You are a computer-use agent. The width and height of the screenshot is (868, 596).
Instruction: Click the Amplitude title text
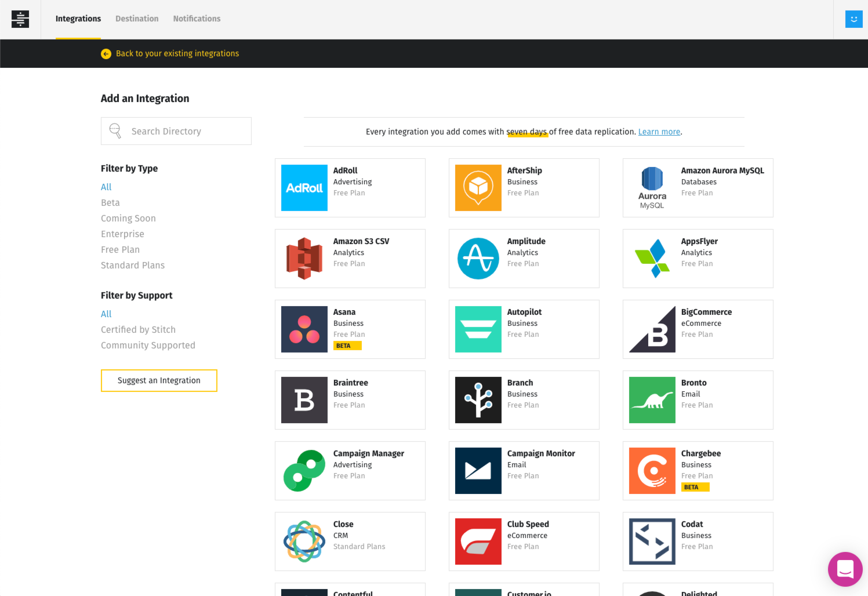point(526,241)
